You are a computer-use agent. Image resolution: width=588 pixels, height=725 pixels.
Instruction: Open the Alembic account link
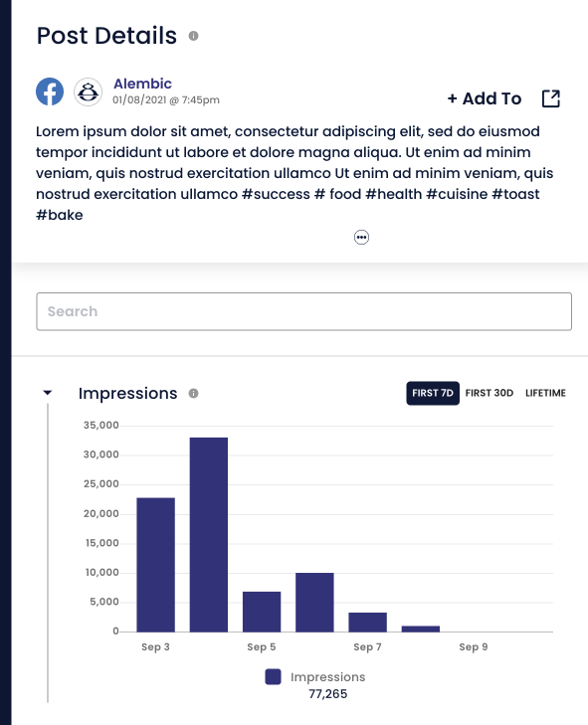tap(142, 84)
